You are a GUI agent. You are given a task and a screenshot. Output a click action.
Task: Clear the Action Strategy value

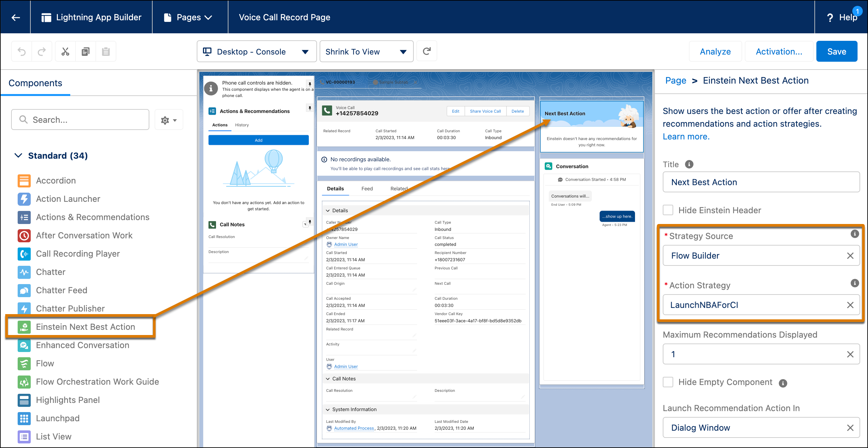(850, 305)
